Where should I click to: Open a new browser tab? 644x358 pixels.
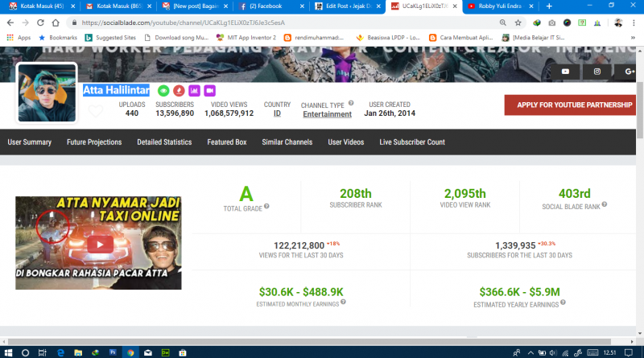pyautogui.click(x=549, y=6)
